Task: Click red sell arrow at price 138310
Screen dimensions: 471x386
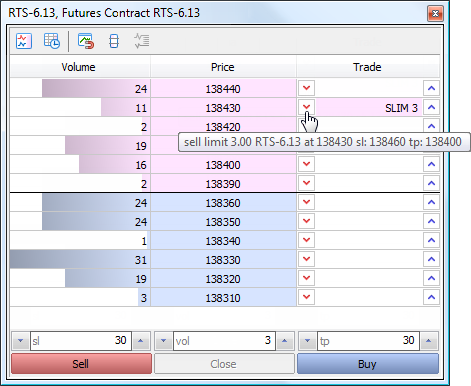Action: [306, 297]
